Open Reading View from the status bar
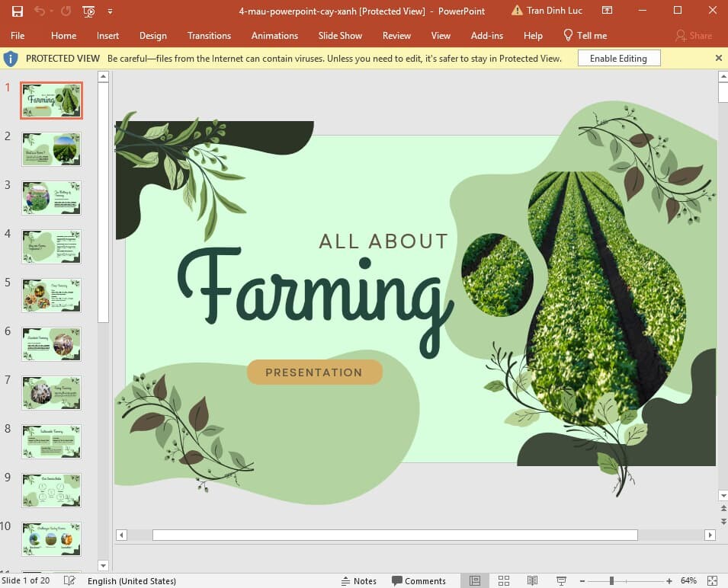728x588 pixels. coord(533,580)
